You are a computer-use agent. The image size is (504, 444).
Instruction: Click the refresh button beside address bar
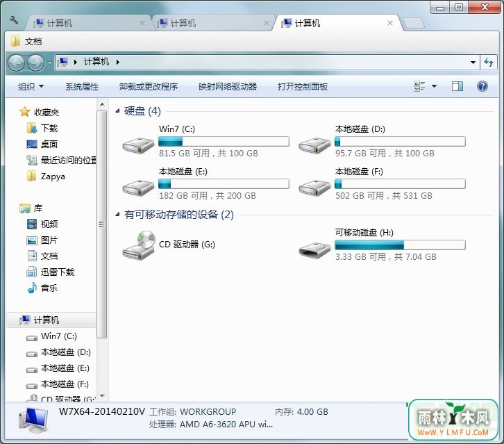pos(489,62)
